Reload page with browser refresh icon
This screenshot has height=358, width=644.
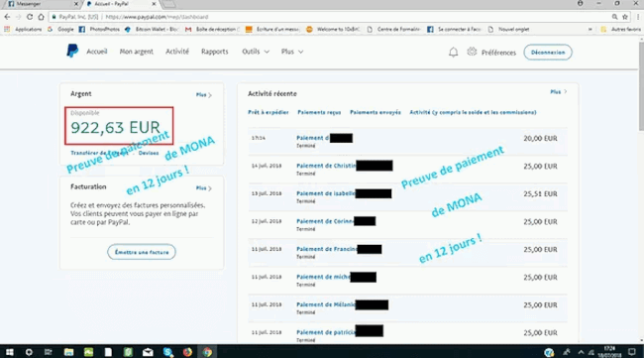click(x=29, y=17)
